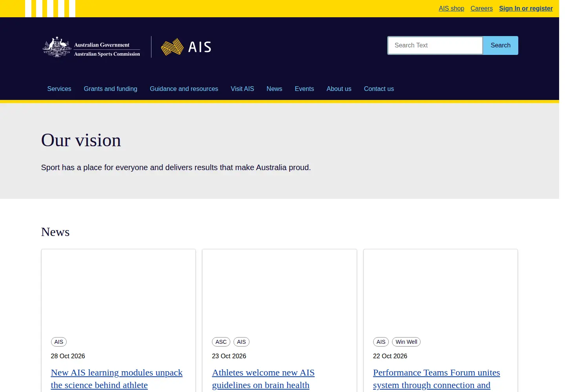Go to Contact us in navigation
The height and width of the screenshot is (392, 565).
coord(379,89)
